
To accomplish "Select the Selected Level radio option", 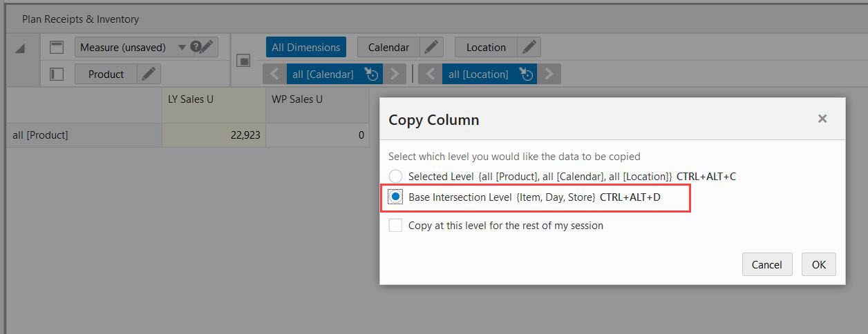I will click(x=396, y=177).
